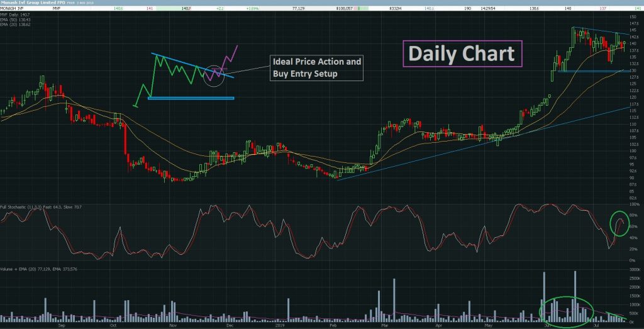Click the '190' value in quote row

click(467, 8)
